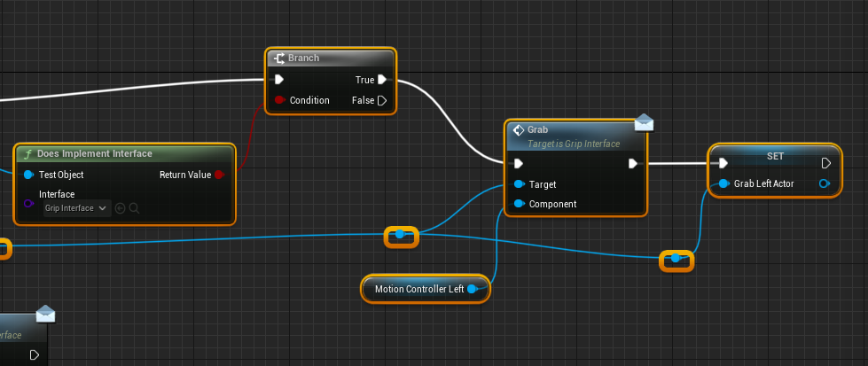The height and width of the screenshot is (366, 868).
Task: Click the function icon on Does Implement Interface
Action: point(27,153)
